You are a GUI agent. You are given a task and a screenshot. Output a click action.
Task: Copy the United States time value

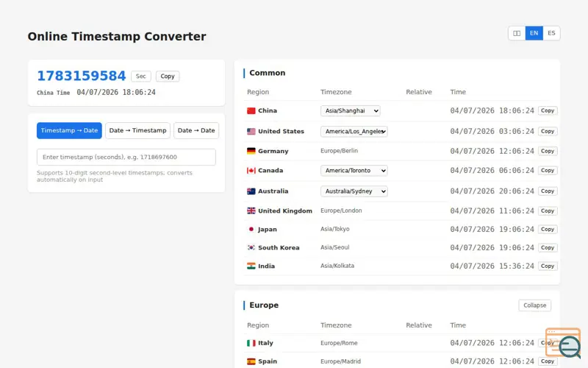[x=548, y=132]
